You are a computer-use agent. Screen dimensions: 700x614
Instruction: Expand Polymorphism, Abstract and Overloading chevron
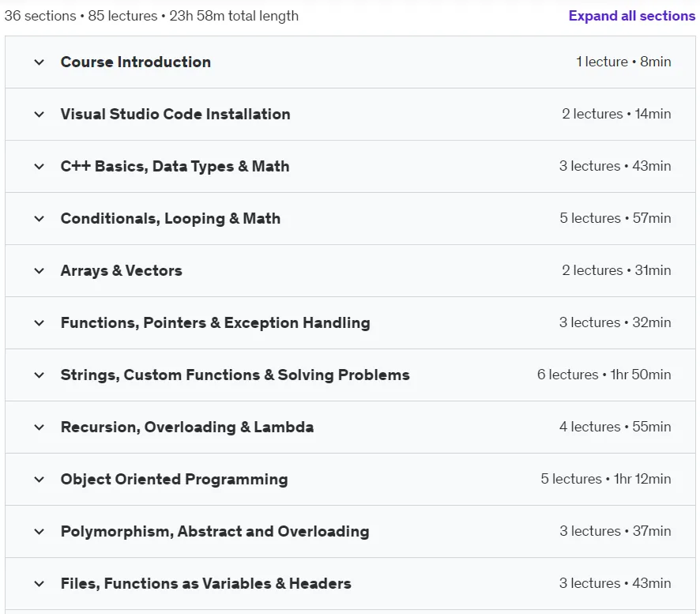tap(40, 531)
